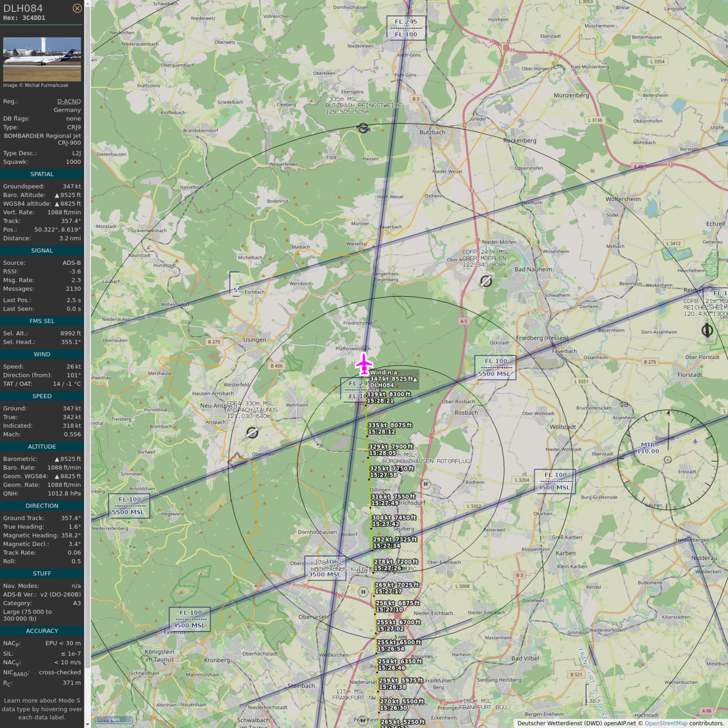728x728 pixels.
Task: Click the FL 245 / FL 100 airspace label
Action: tap(406, 28)
